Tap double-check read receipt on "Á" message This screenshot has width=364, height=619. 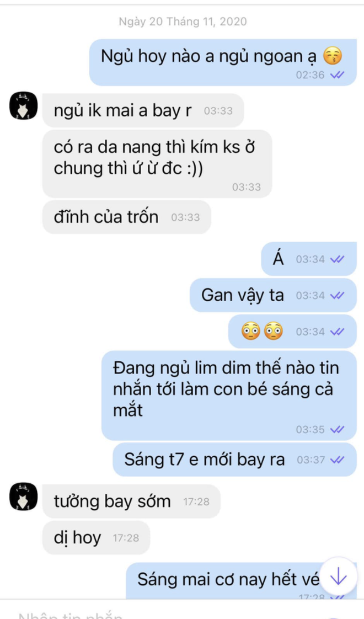coord(337,259)
